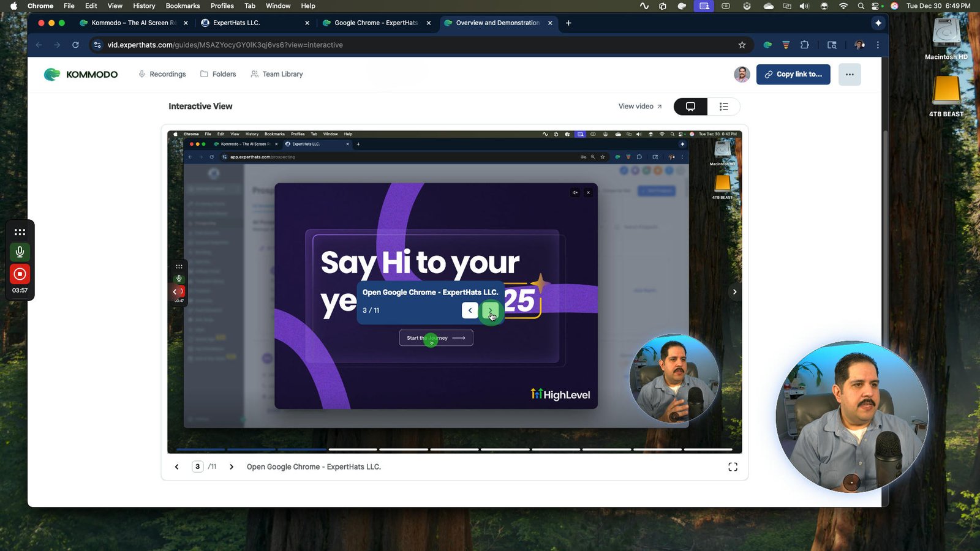The width and height of the screenshot is (980, 551).
Task: Click the address bar URL
Action: pos(225,45)
